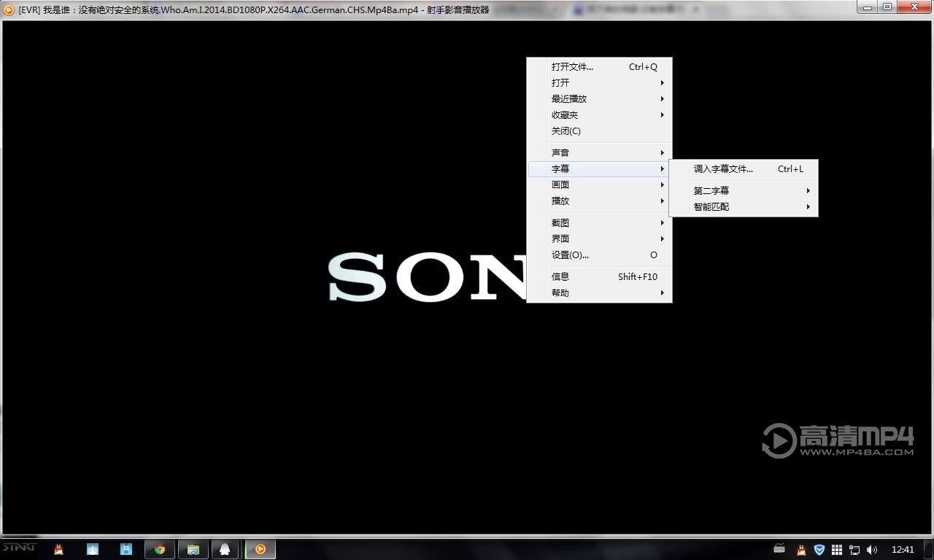Open the volume speaker tray icon
The height and width of the screenshot is (560, 934).
click(872, 549)
